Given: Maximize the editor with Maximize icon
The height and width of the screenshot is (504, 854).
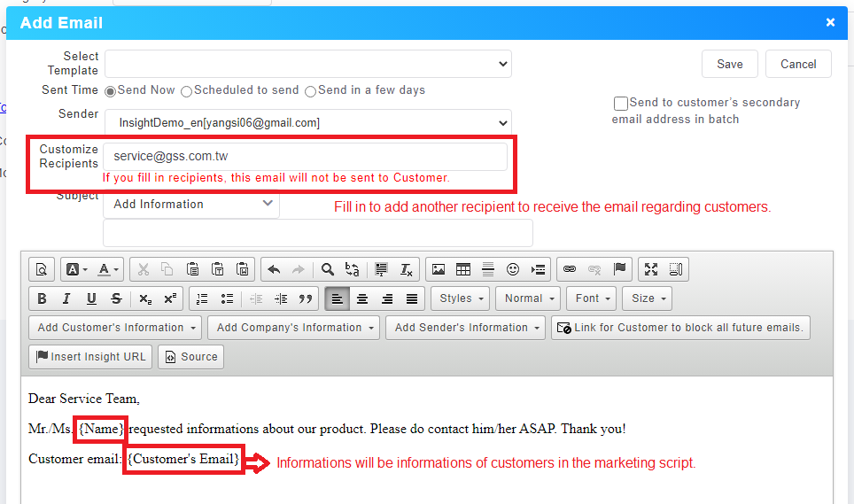Looking at the screenshot, I should [651, 269].
